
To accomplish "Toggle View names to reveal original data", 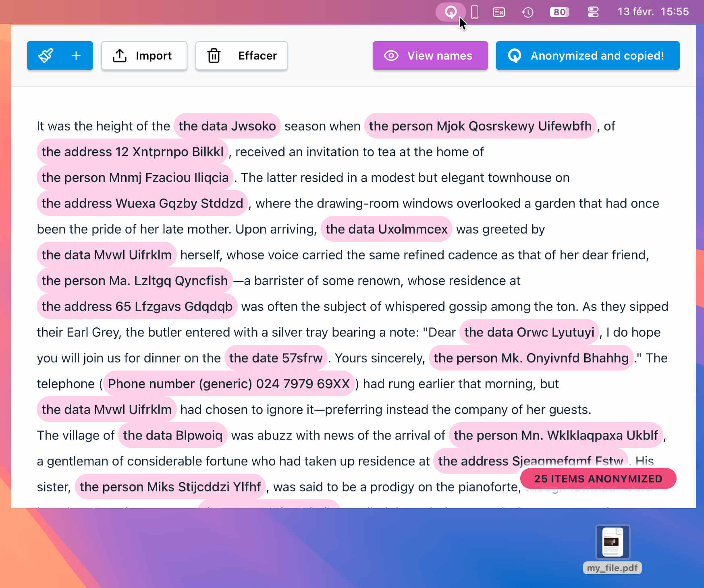I will point(430,56).
